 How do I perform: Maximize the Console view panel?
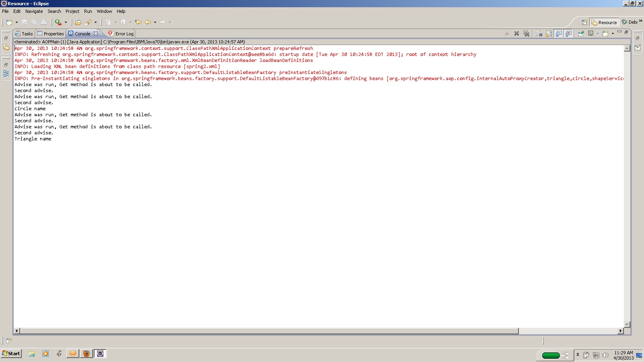click(626, 32)
